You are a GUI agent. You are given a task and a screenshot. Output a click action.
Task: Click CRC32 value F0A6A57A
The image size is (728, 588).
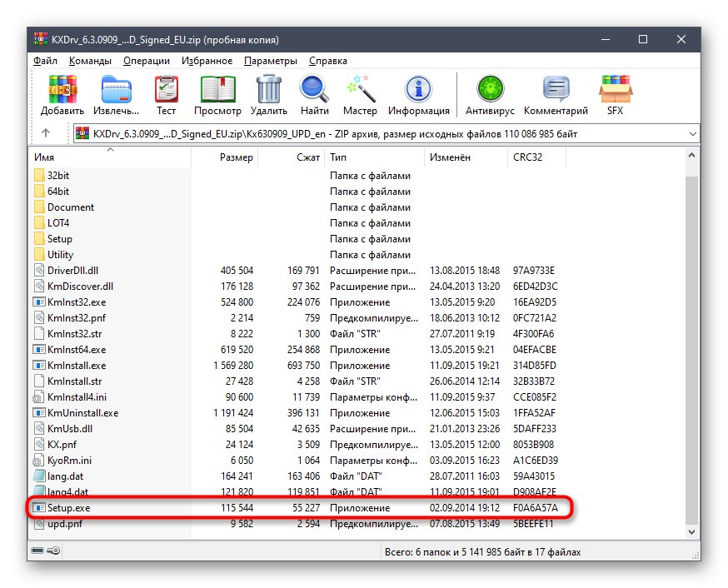point(536,508)
